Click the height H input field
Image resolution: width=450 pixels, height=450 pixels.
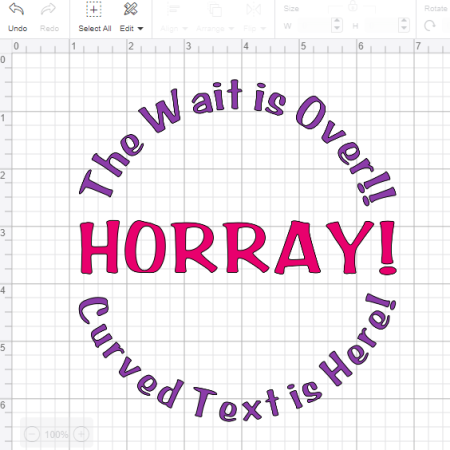click(381, 25)
